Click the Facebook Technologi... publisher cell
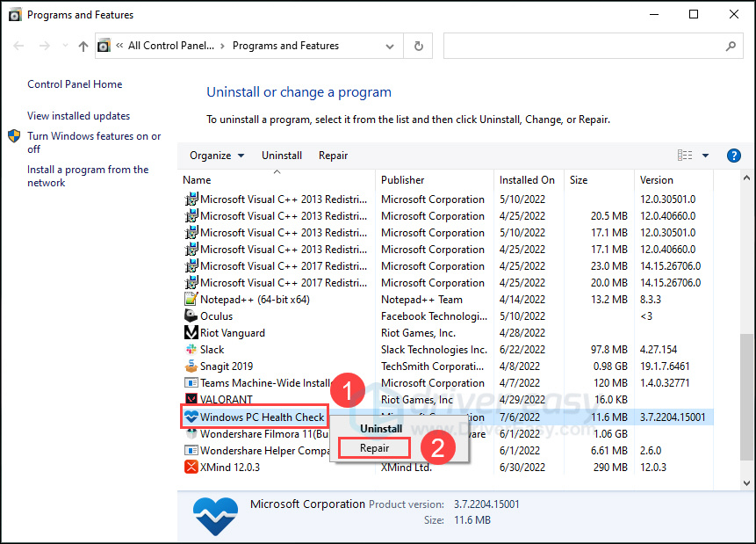 (x=434, y=316)
